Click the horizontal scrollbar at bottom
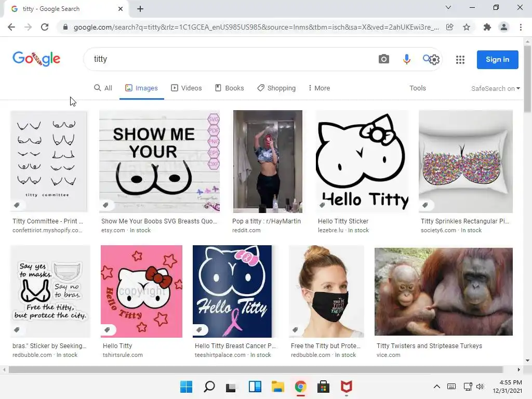Viewport: 532px width, 399px height. pos(256,369)
